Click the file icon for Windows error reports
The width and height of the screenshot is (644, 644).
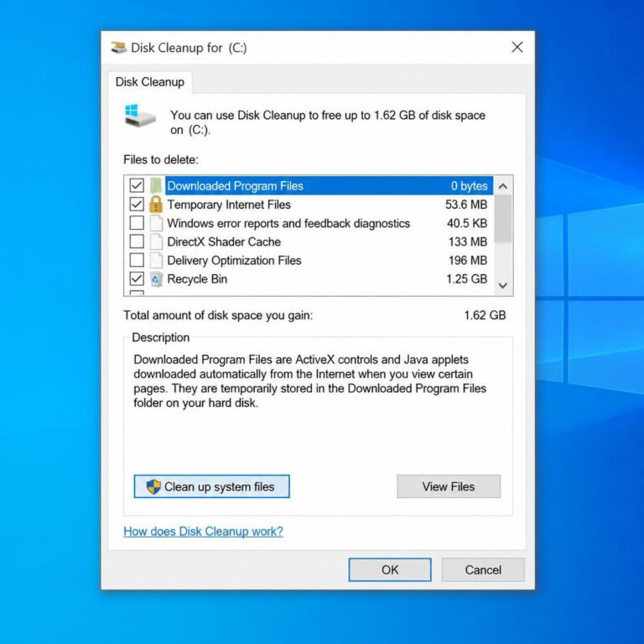click(x=156, y=223)
